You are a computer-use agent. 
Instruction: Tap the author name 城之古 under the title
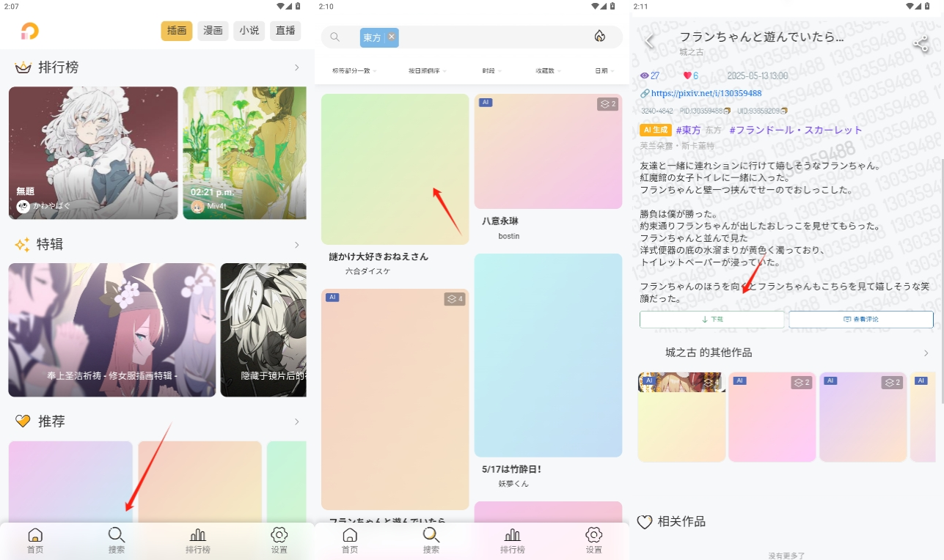click(x=692, y=52)
